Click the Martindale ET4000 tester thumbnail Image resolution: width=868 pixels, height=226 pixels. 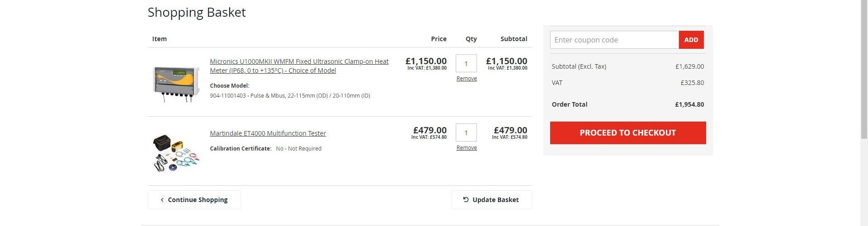click(176, 152)
